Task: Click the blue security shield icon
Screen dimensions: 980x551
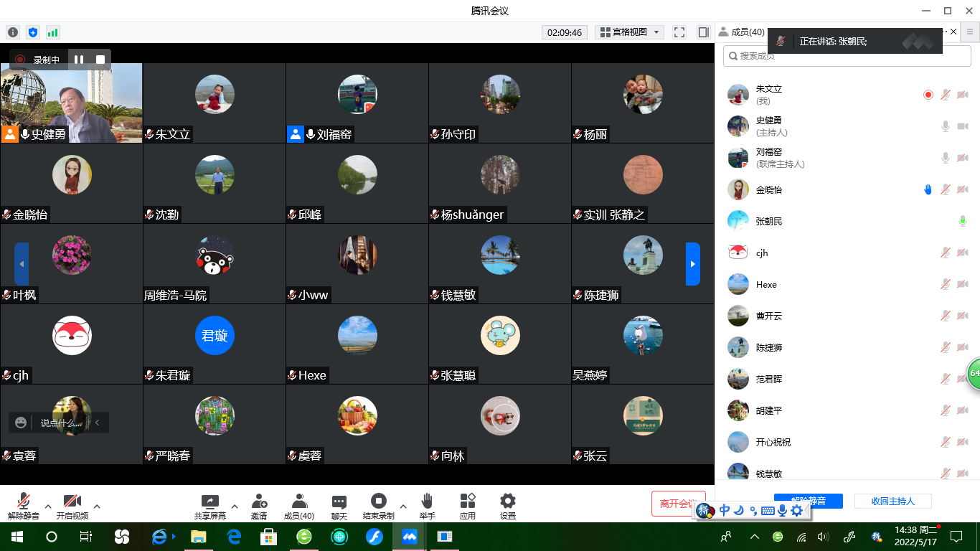Action: [x=32, y=32]
